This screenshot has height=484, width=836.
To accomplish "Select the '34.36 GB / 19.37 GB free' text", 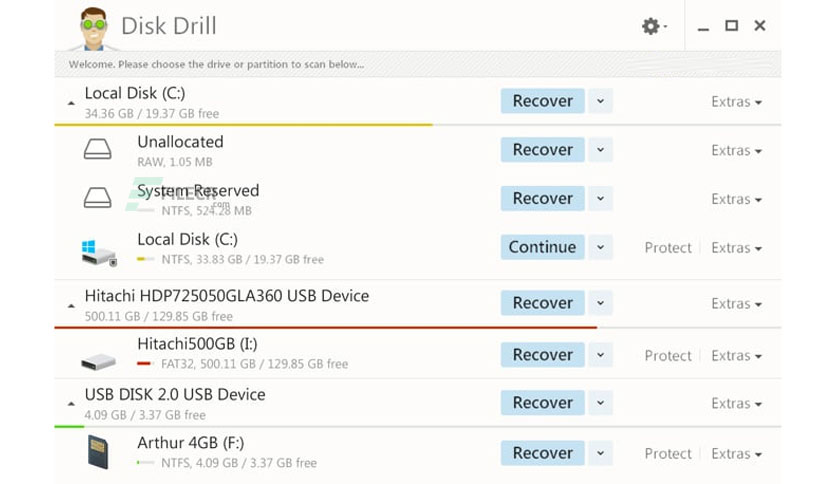I will point(151,114).
